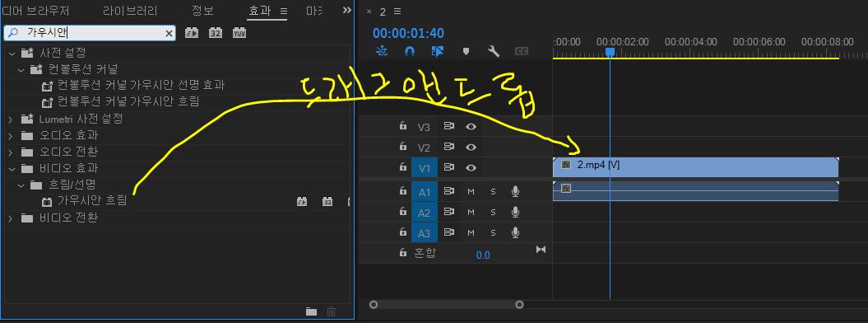Collapse the 비디오 효과 folder

pos(11,168)
